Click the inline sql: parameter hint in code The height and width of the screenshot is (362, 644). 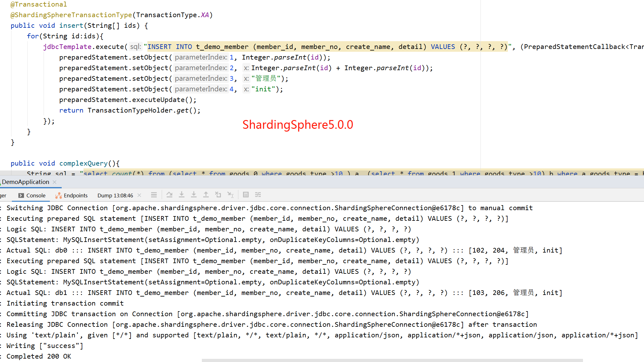(x=136, y=46)
